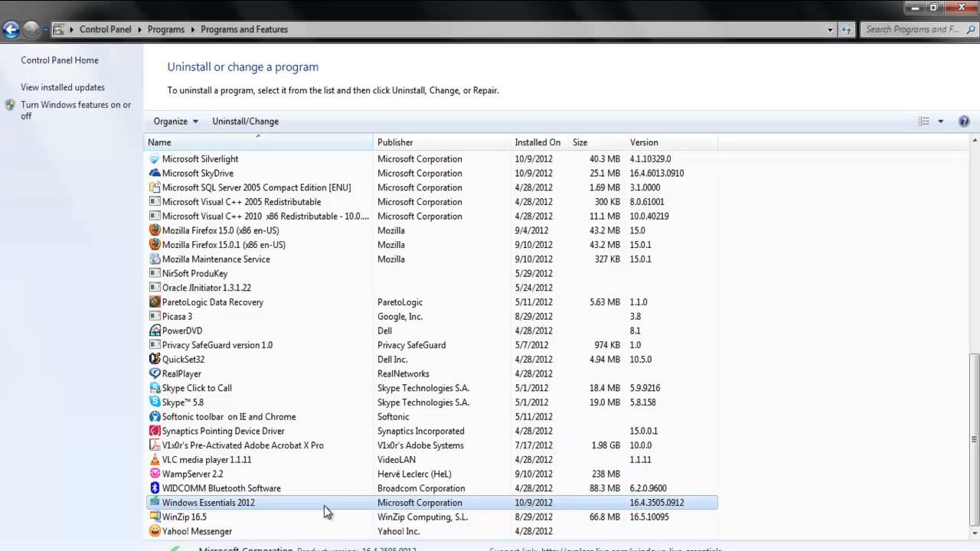Screen dimensions: 980x551
Task: Click the Mozilla Maintenance Service icon
Action: pos(155,259)
